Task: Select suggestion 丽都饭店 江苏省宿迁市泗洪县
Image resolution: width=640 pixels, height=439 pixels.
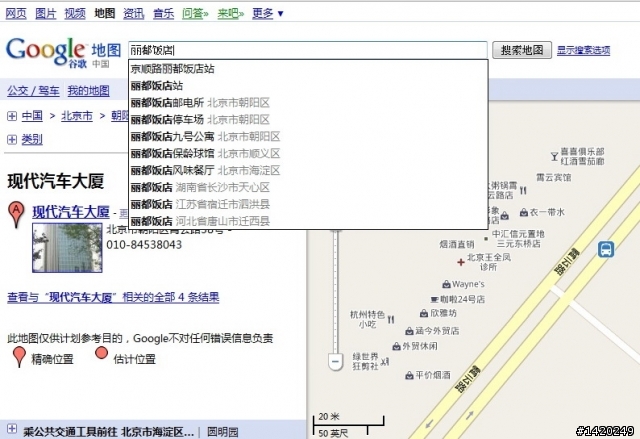Action: click(308, 204)
